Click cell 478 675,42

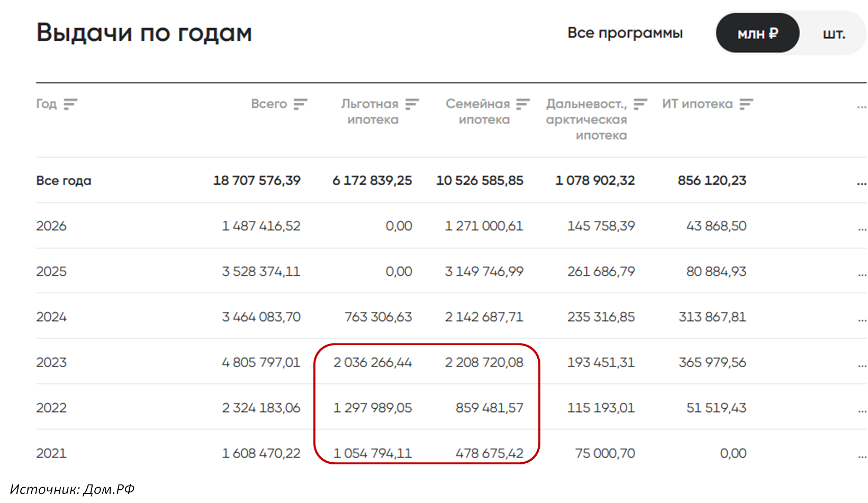coord(490,454)
